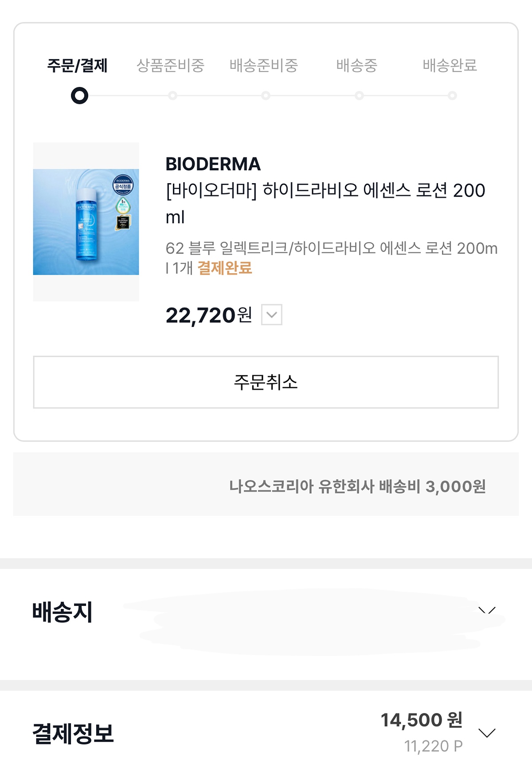This screenshot has width=532, height=763.
Task: Select the 배송완료 step label
Action: [450, 66]
